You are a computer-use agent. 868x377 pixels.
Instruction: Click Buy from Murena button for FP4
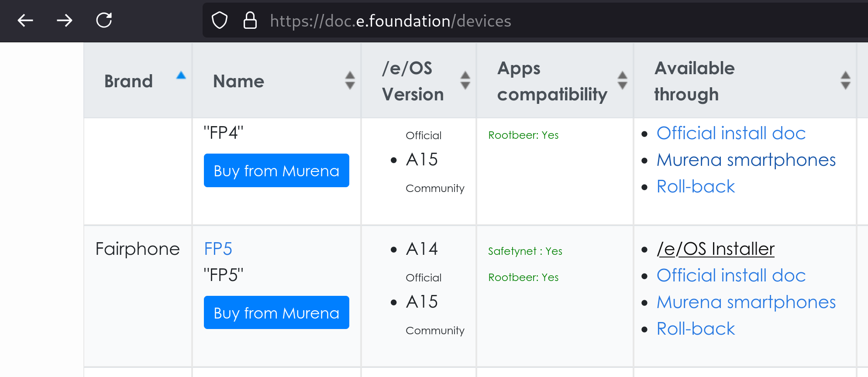click(x=276, y=171)
